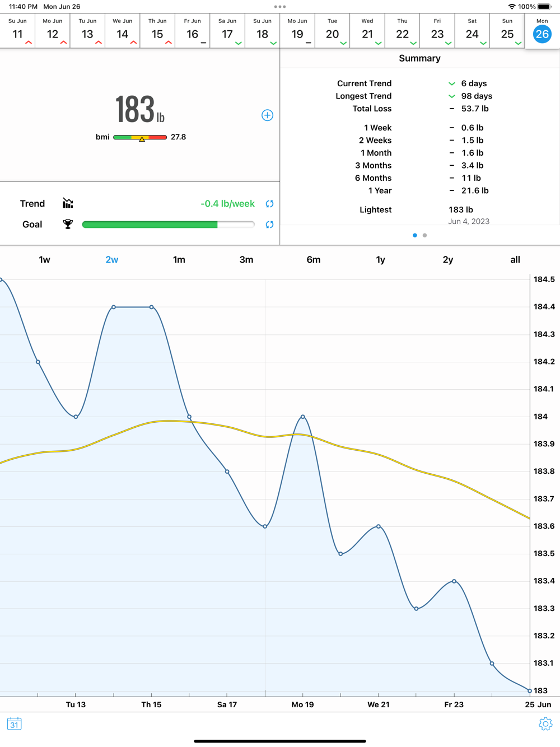Select Thursday June 15 in date strip
The width and height of the screenshot is (560, 747).
pos(157,31)
